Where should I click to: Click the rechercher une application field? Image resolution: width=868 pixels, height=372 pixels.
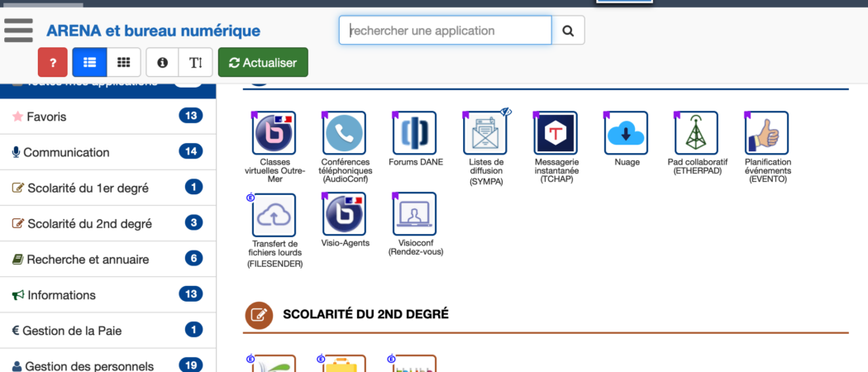pos(445,31)
